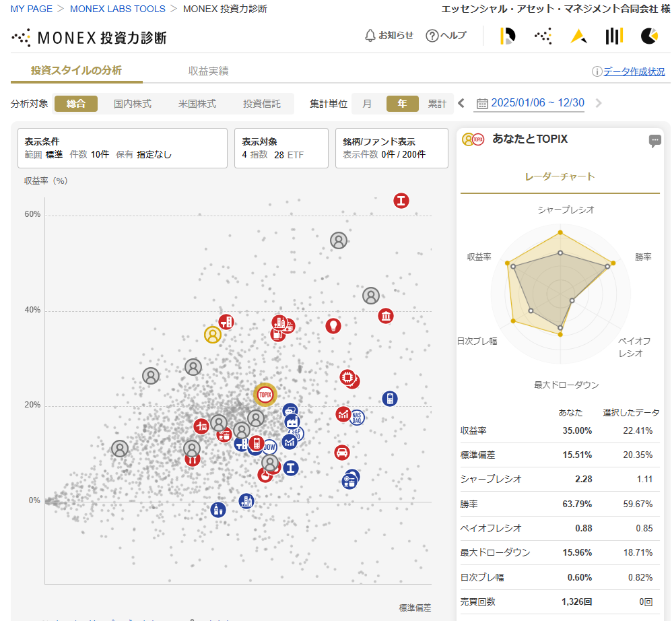The height and width of the screenshot is (621, 672).
Task: Go to next period with right chevron
Action: [x=599, y=103]
